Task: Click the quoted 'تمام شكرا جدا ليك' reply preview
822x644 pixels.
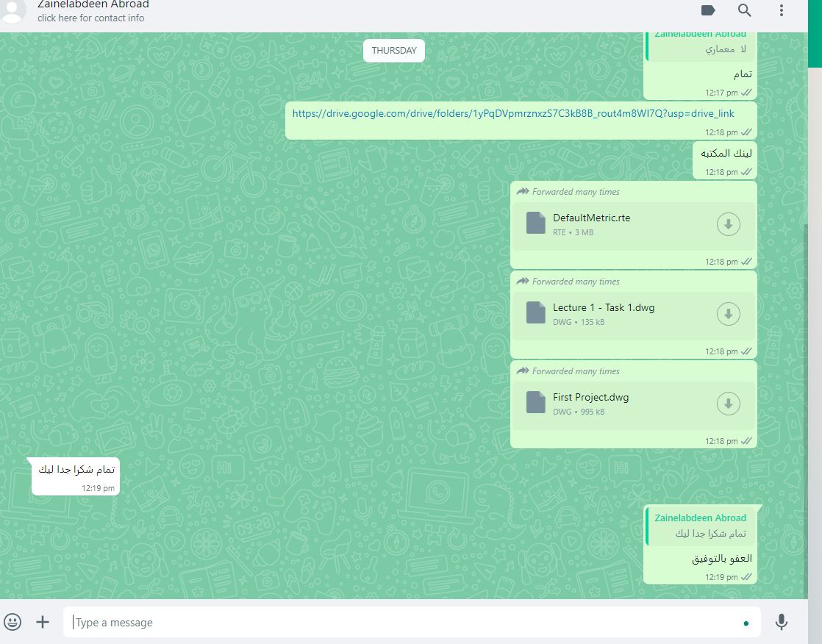Action: pyautogui.click(x=701, y=526)
